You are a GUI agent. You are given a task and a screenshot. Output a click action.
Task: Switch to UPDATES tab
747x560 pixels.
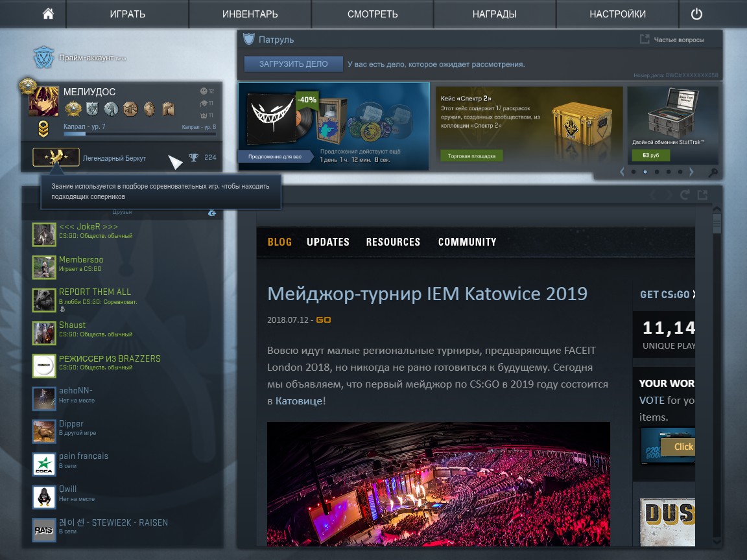327,242
